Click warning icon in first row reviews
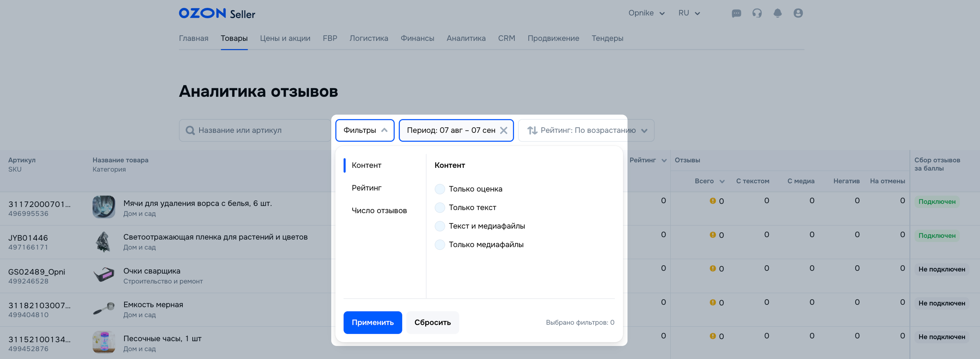 tap(713, 201)
